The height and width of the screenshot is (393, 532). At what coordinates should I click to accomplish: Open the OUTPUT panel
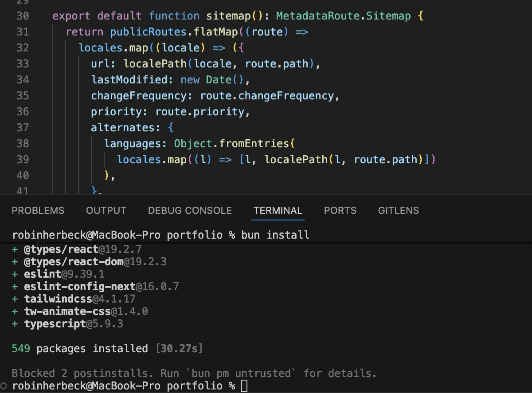click(x=106, y=210)
